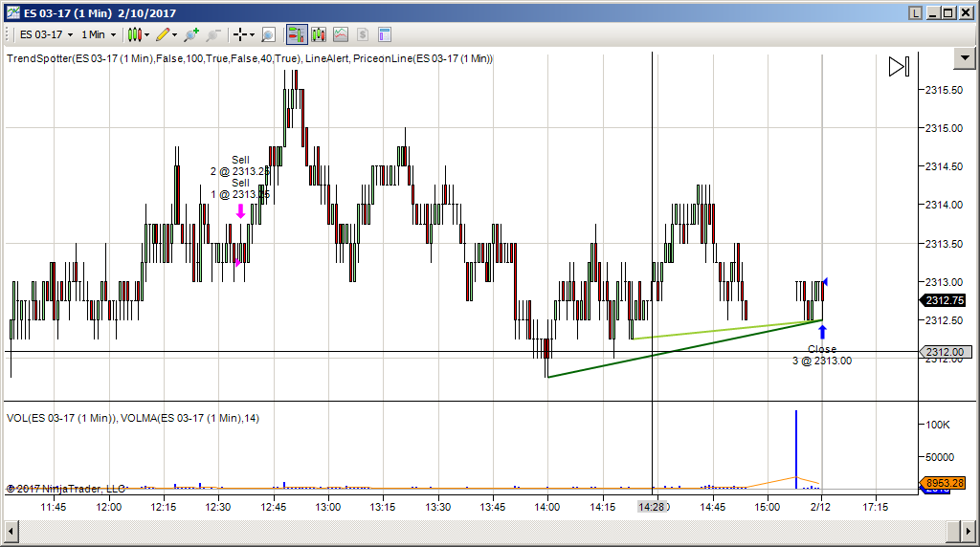980x547 pixels.
Task: Click the 13:00 time axis label
Action: [x=327, y=507]
